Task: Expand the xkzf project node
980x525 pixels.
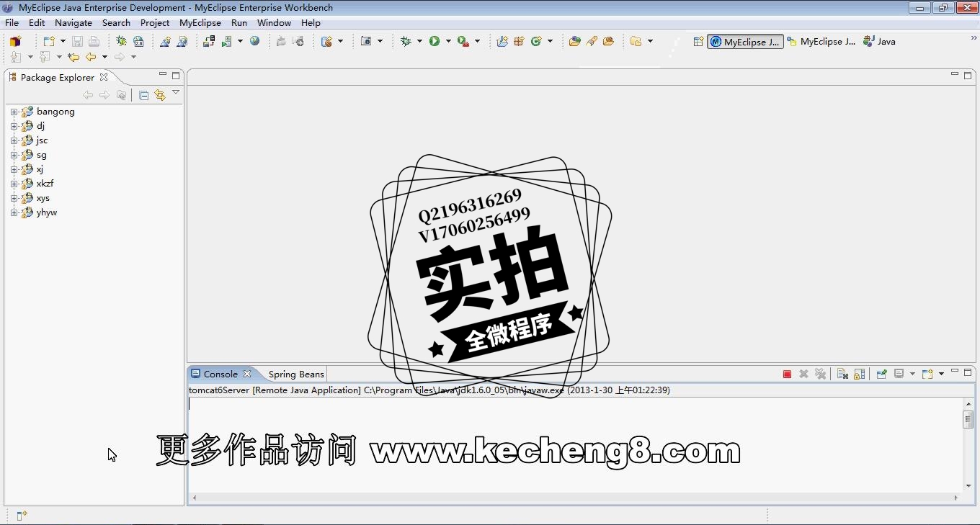Action: click(14, 184)
